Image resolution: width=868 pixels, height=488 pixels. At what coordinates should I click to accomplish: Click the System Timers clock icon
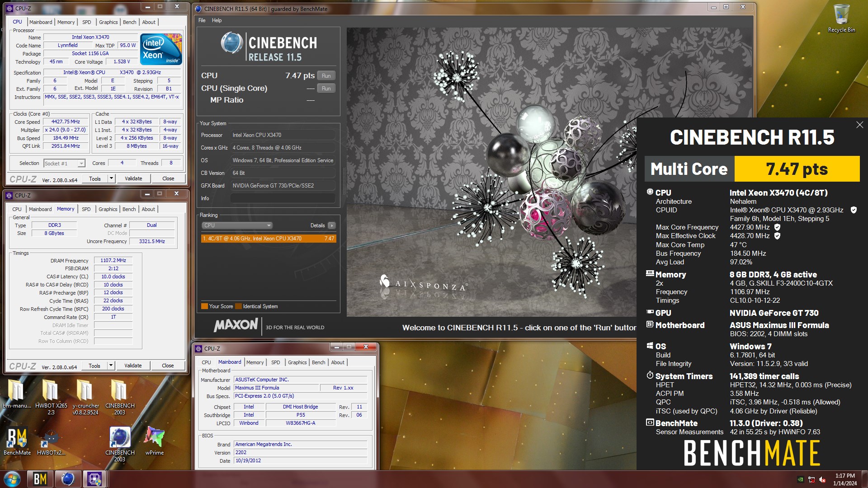pos(650,375)
